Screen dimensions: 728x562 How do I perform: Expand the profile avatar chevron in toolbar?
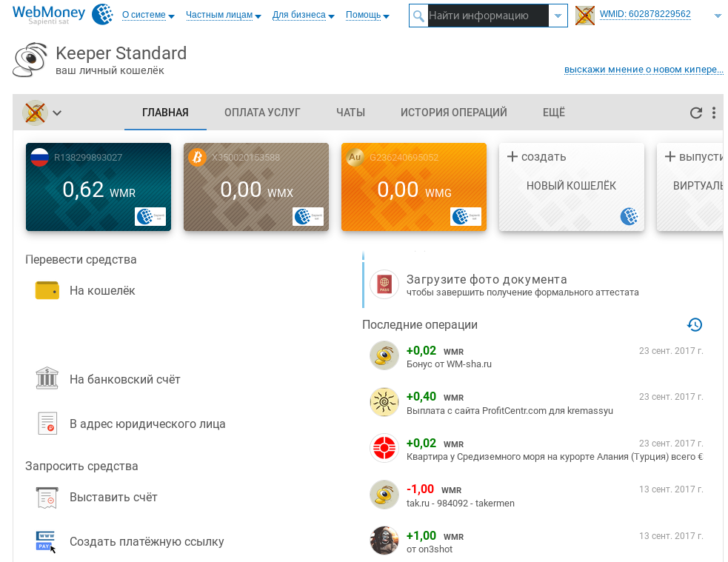pyautogui.click(x=57, y=113)
